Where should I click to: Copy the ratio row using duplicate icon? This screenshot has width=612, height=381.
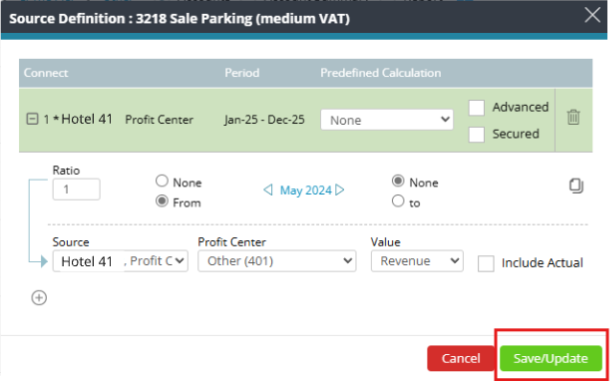pyautogui.click(x=576, y=186)
